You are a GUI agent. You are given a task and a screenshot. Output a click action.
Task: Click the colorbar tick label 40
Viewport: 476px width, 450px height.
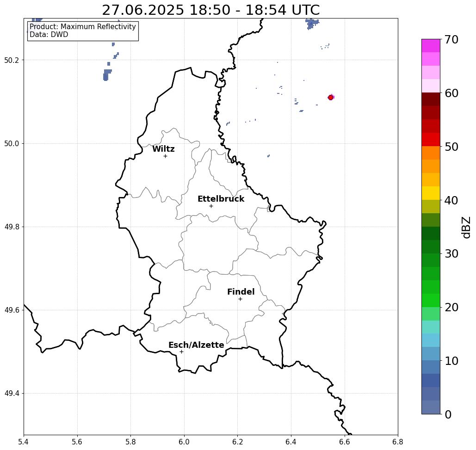point(451,200)
